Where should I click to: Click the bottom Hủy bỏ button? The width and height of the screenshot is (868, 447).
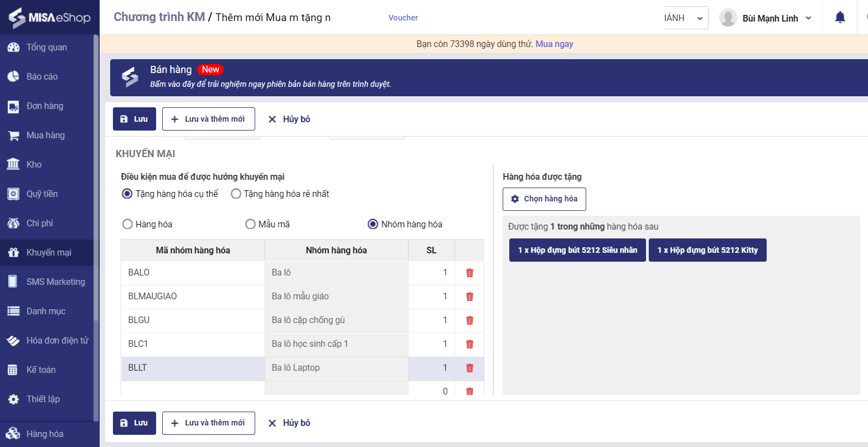289,423
